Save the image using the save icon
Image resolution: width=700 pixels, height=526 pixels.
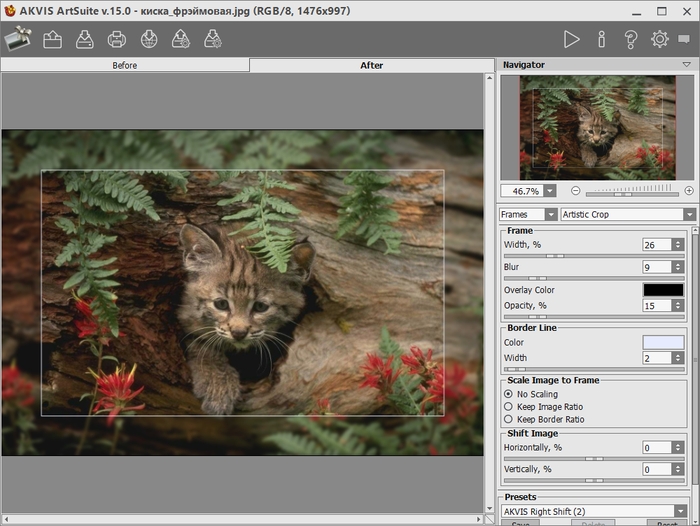click(84, 39)
